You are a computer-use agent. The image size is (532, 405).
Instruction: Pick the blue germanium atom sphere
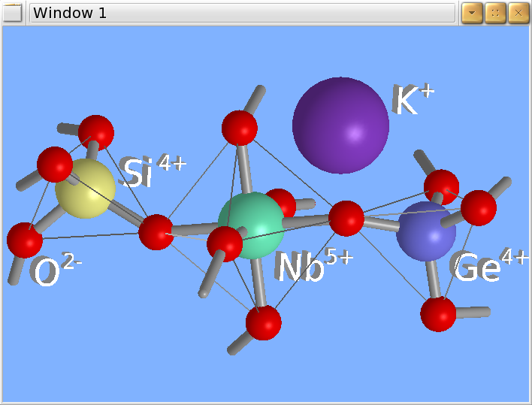[426, 231]
